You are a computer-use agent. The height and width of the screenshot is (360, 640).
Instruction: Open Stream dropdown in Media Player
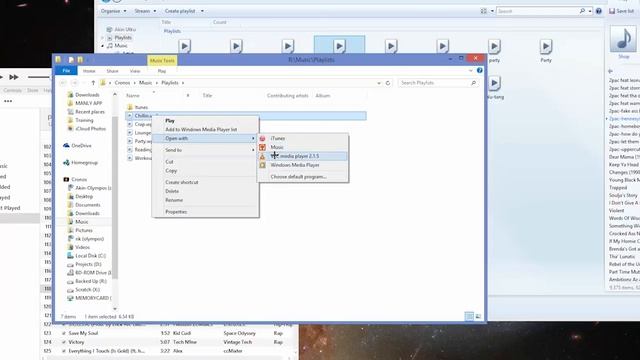pos(145,11)
